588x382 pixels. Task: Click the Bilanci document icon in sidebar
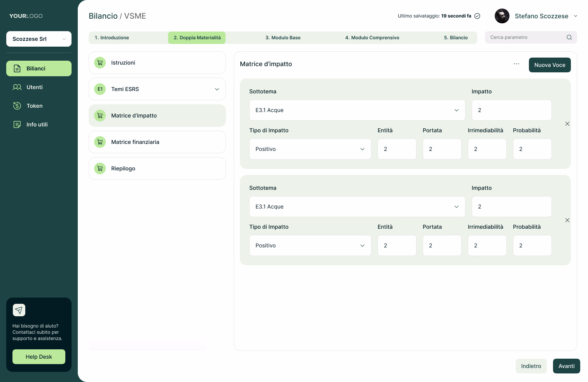tap(17, 68)
